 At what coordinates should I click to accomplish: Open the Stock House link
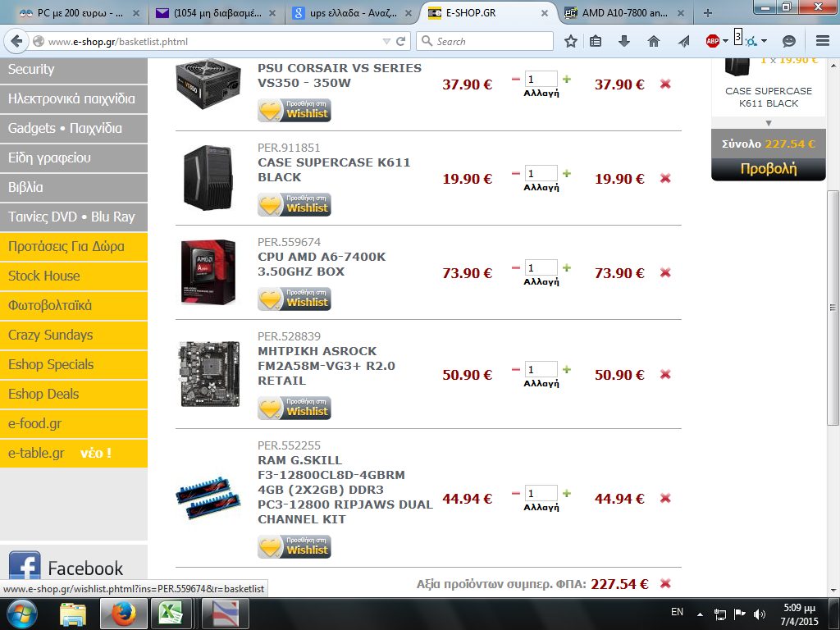pos(74,276)
